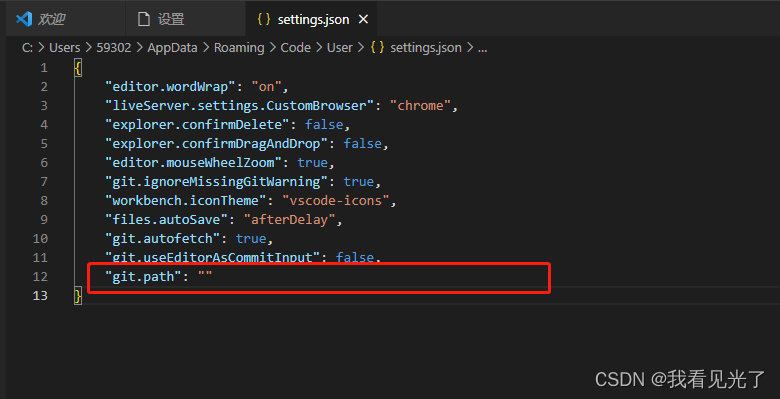The image size is (780, 399).
Task: Close the settings.json tab
Action: coord(364,19)
